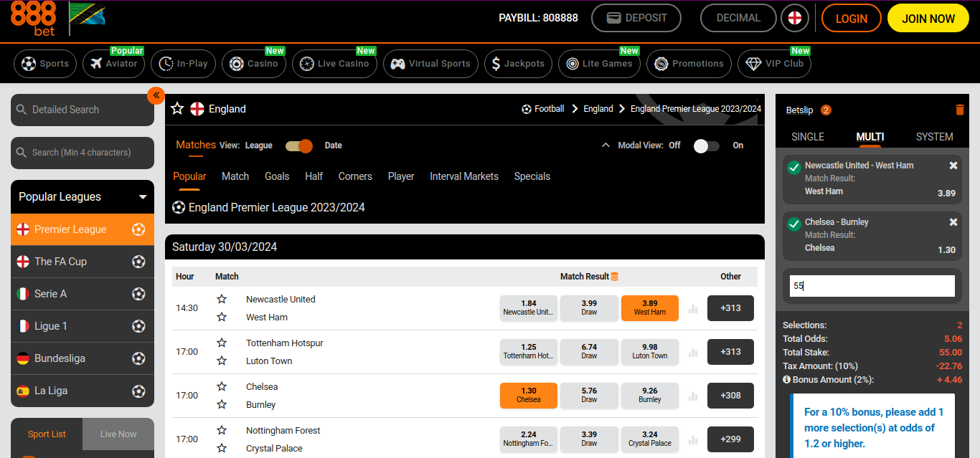The image size is (980, 458).
Task: Select Burnley 9.26 odds
Action: [650, 395]
